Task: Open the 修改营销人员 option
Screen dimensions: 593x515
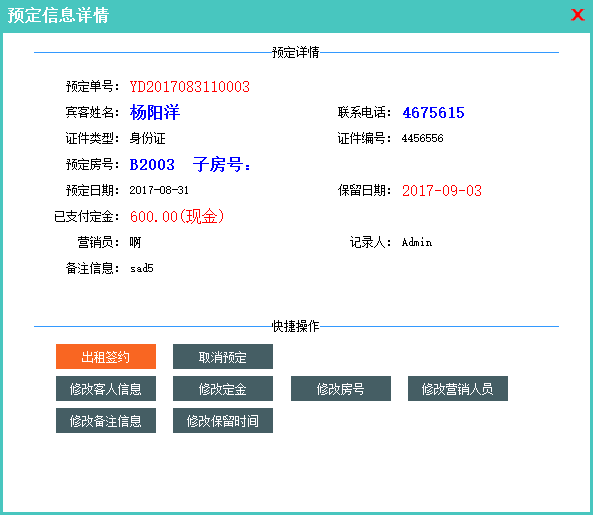Action: 458,389
